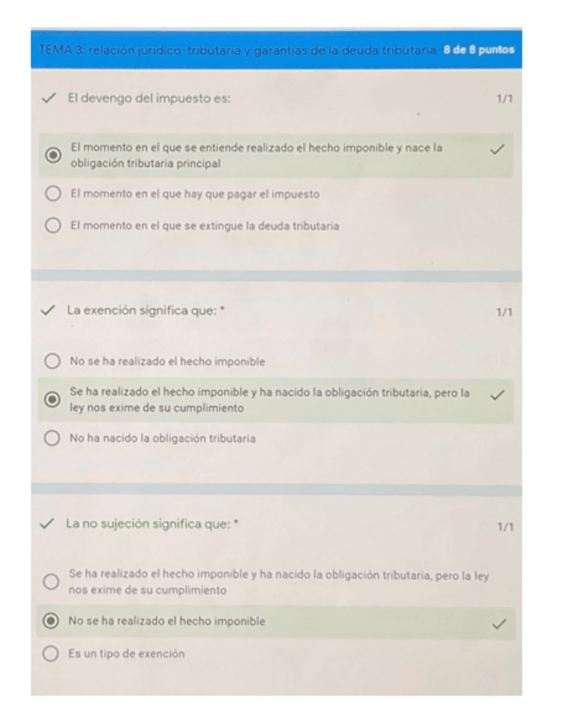Click checkmark icon left of "El devengo del impuesto es"

tap(48, 99)
